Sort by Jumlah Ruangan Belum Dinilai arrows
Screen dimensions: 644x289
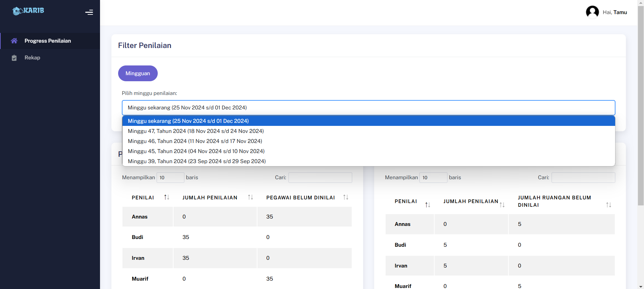click(608, 205)
